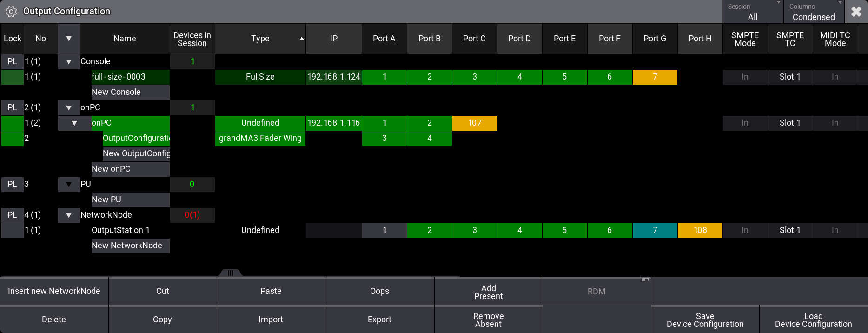
Task: Click the Name column header
Action: (x=125, y=39)
